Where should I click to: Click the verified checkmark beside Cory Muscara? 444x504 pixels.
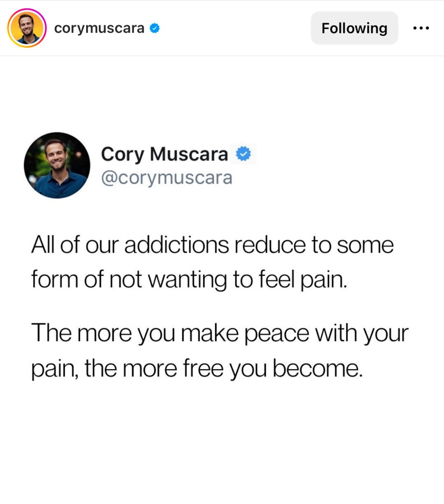[243, 154]
